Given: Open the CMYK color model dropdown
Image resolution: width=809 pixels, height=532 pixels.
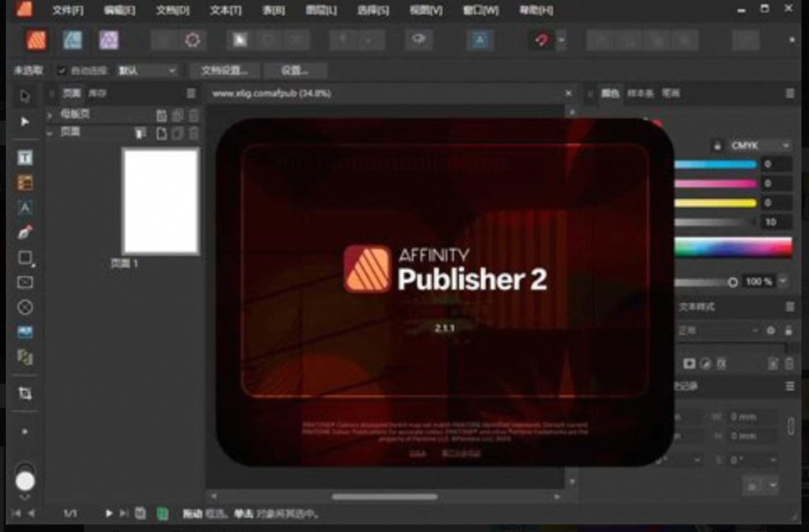Looking at the screenshot, I should (759, 146).
